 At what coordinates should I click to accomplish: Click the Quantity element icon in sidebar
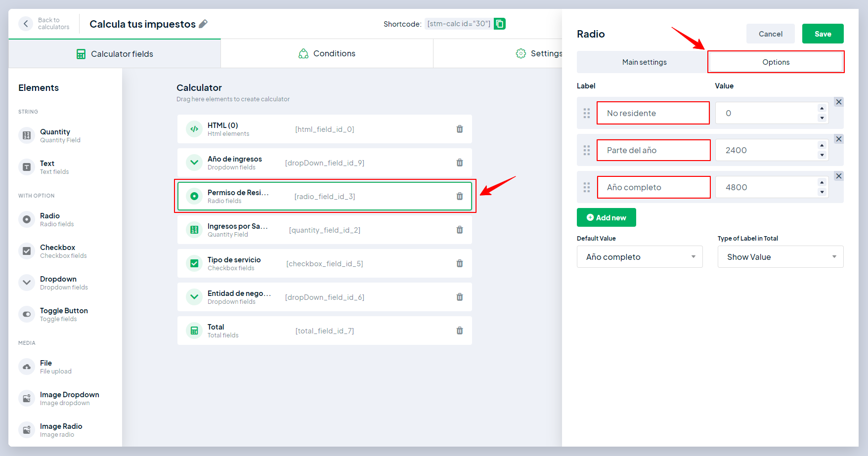(27, 135)
